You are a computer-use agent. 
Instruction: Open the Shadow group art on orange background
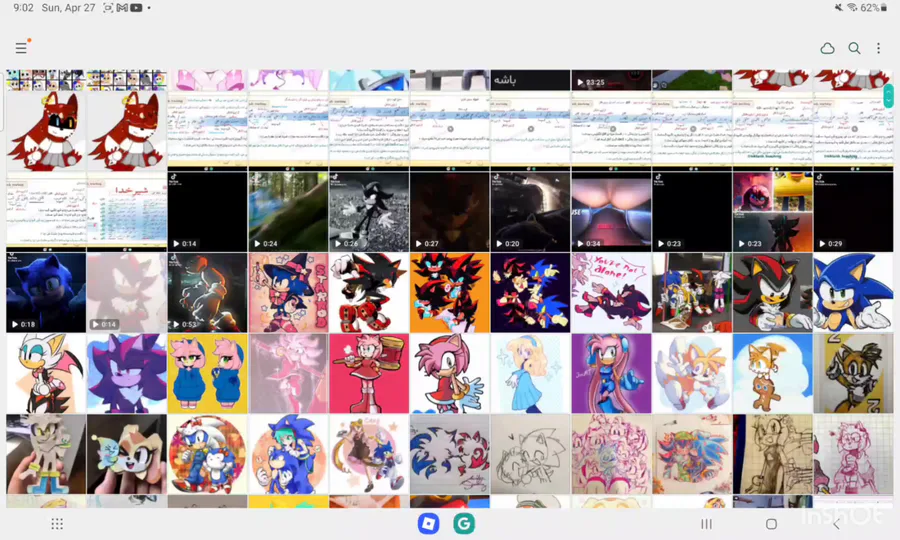click(x=449, y=293)
